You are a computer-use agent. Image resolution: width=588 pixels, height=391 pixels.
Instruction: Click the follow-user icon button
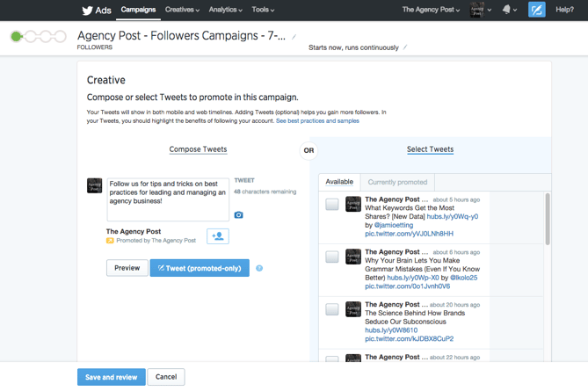point(218,235)
